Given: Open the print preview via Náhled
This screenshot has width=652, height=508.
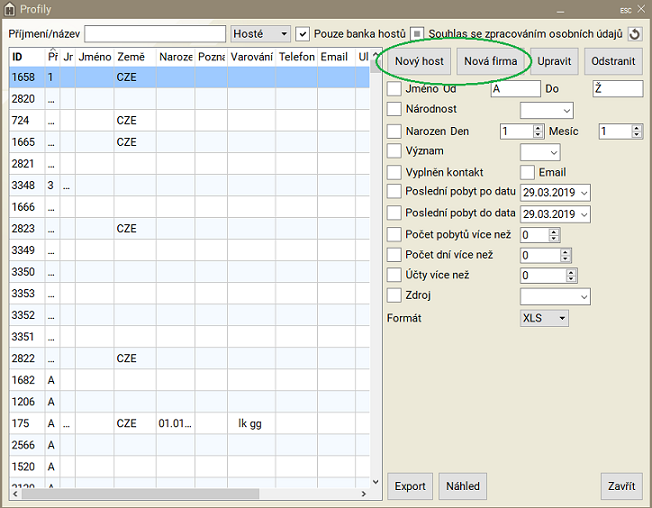Looking at the screenshot, I should click(x=462, y=486).
